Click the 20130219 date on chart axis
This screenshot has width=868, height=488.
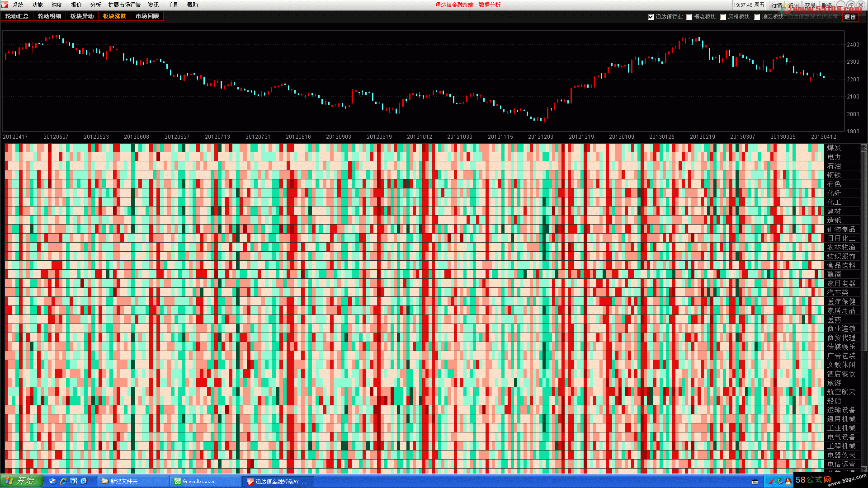[703, 137]
